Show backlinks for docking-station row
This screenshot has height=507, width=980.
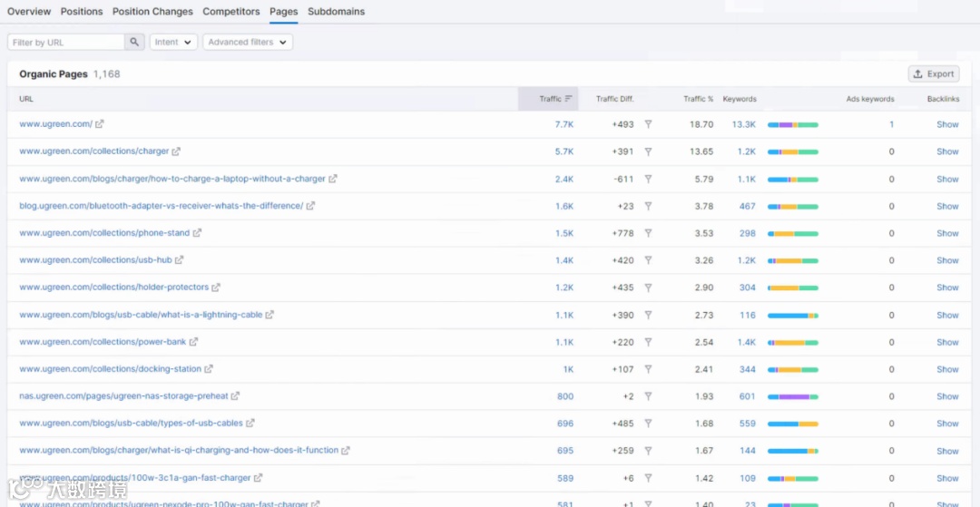[x=947, y=369]
